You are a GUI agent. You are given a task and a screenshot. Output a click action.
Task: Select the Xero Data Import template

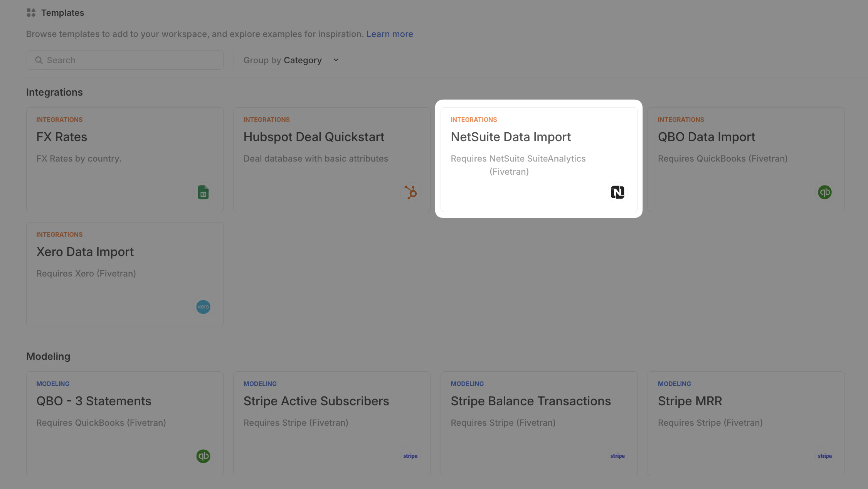click(x=124, y=275)
